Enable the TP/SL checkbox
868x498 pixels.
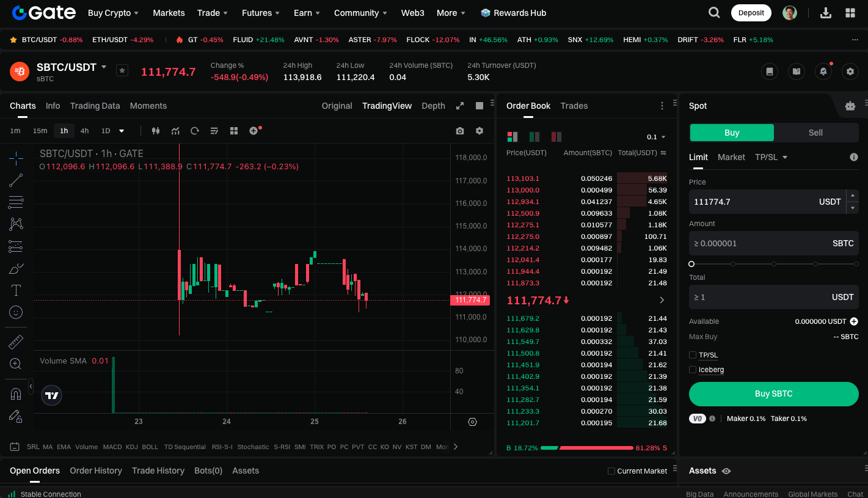point(693,355)
